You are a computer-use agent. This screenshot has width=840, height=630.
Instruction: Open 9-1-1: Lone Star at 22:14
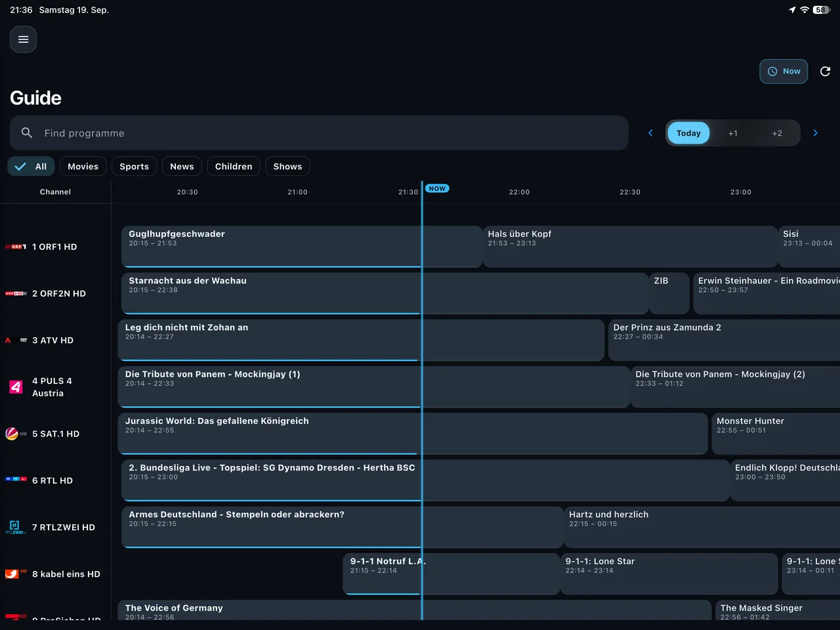coord(669,574)
